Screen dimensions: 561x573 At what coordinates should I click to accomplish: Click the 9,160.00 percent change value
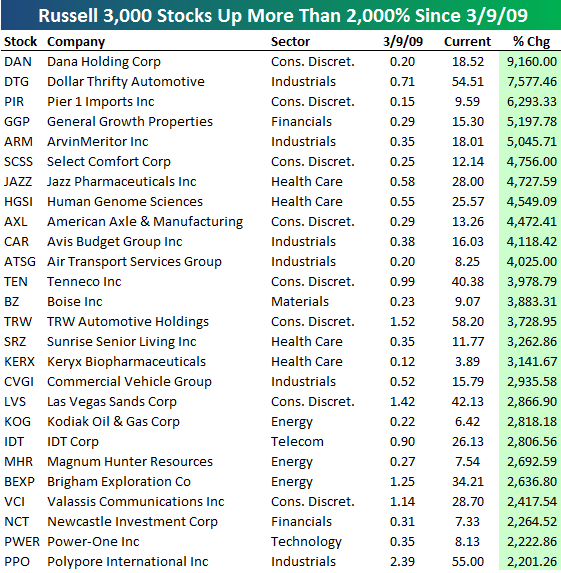pos(532,62)
